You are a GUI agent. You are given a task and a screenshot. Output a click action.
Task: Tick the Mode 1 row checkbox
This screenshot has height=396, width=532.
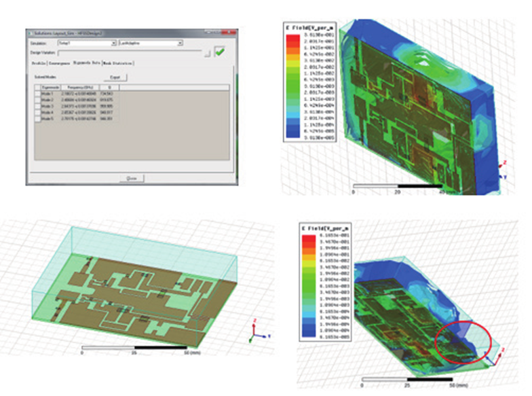coord(37,94)
